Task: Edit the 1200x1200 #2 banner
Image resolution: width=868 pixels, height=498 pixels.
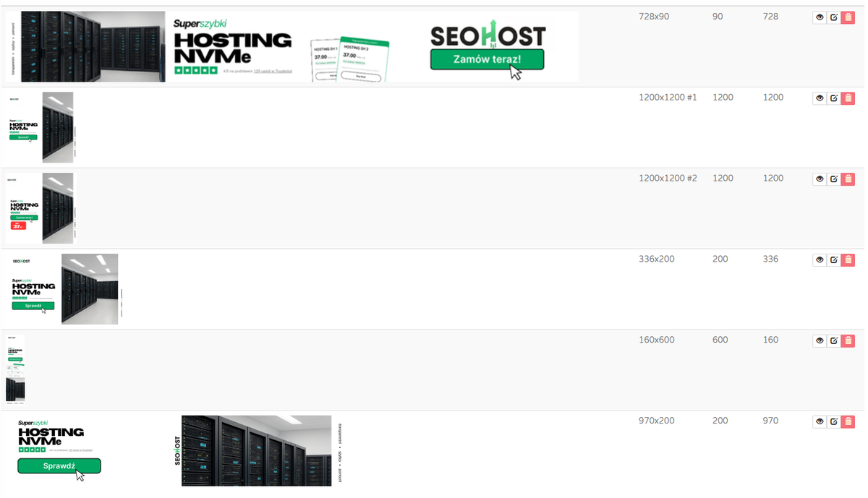Action: coord(833,179)
